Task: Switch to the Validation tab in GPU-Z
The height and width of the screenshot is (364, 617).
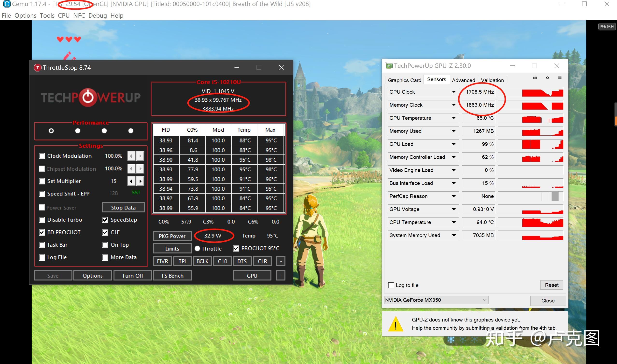Action: 492,80
